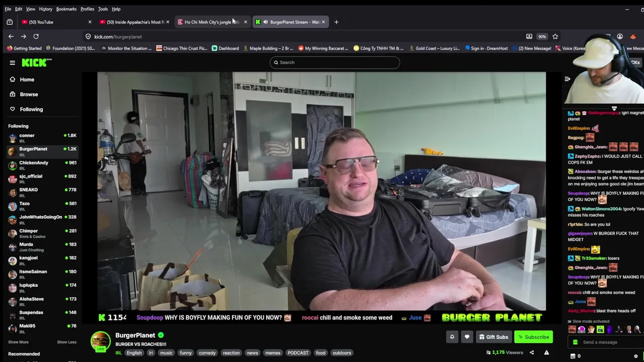Open sjc_official channel in Following list
This screenshot has width=644, height=362.
click(42, 178)
